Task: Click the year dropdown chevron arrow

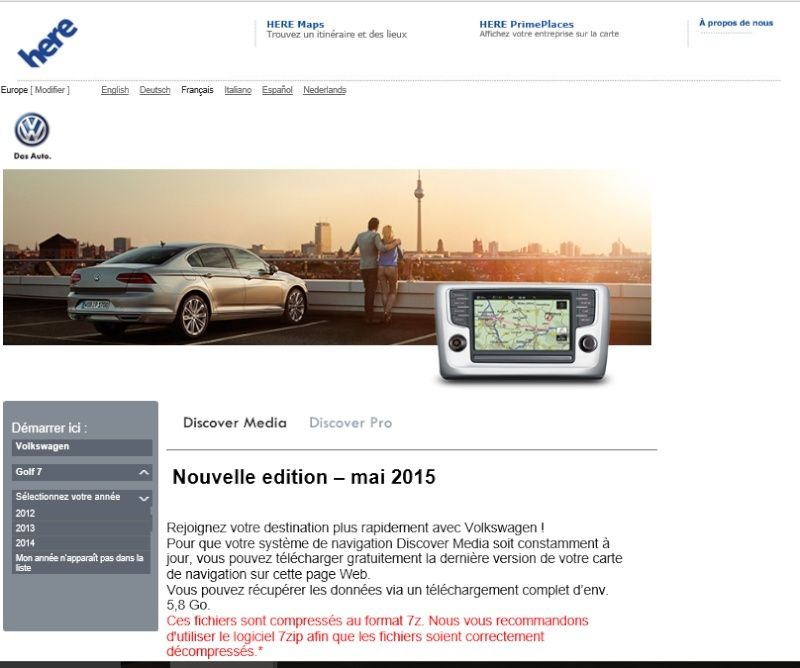Action: (x=144, y=499)
